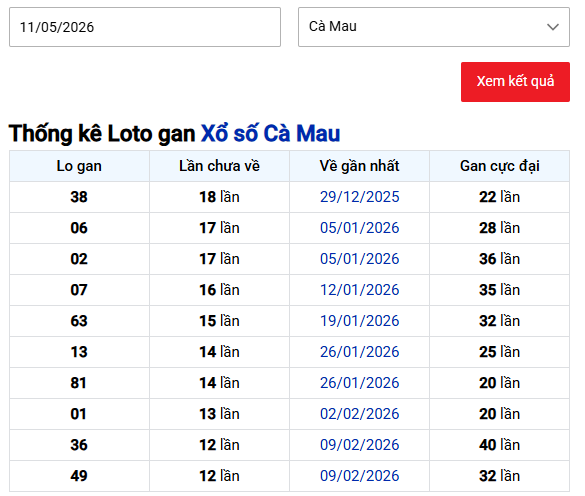Open the 19/01/2026 date link
The width and height of the screenshot is (585, 496).
[360, 321]
